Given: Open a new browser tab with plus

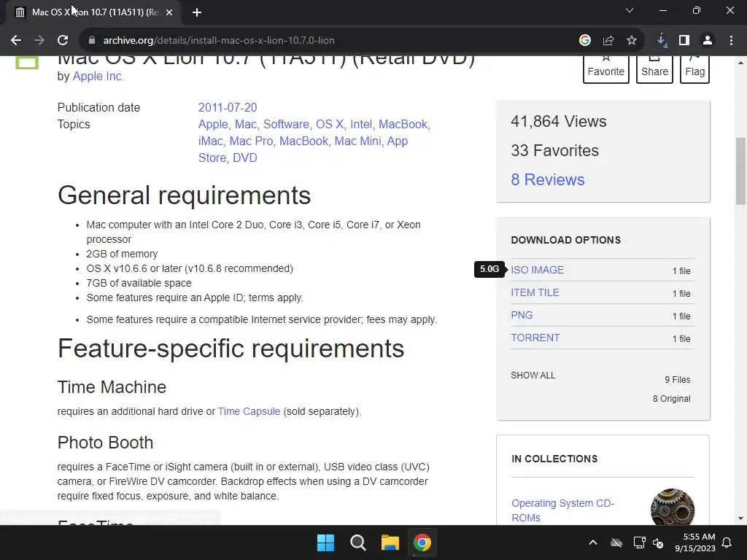Looking at the screenshot, I should coord(197,12).
